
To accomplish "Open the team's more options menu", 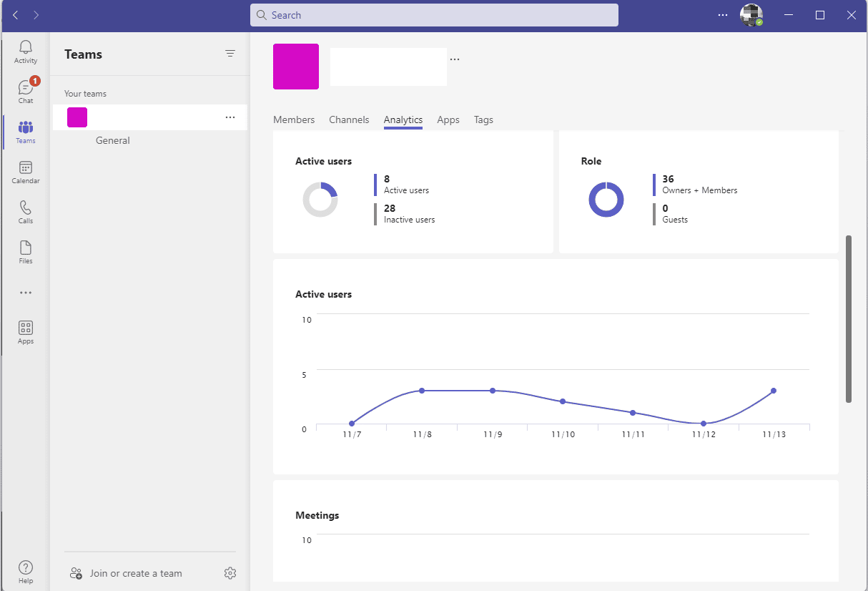I will 230,117.
